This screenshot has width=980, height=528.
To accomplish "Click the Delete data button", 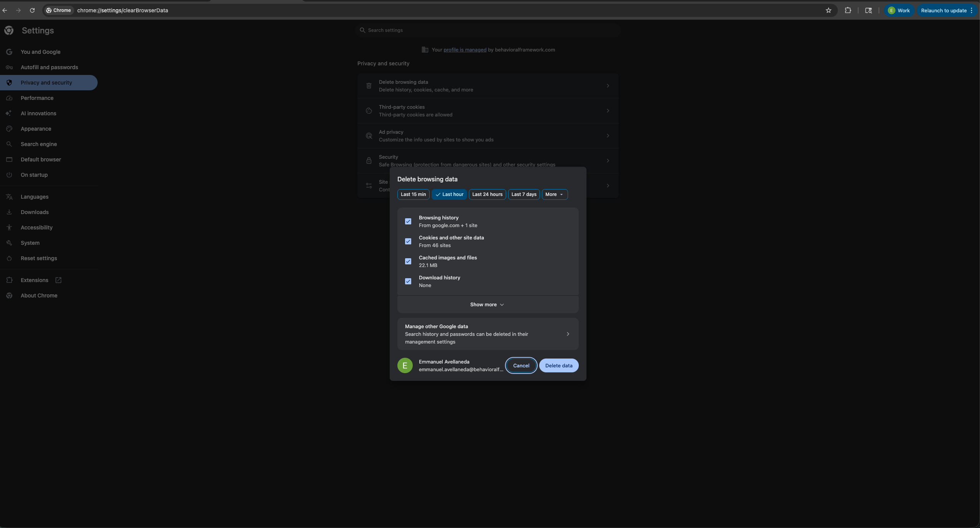I will (558, 365).
